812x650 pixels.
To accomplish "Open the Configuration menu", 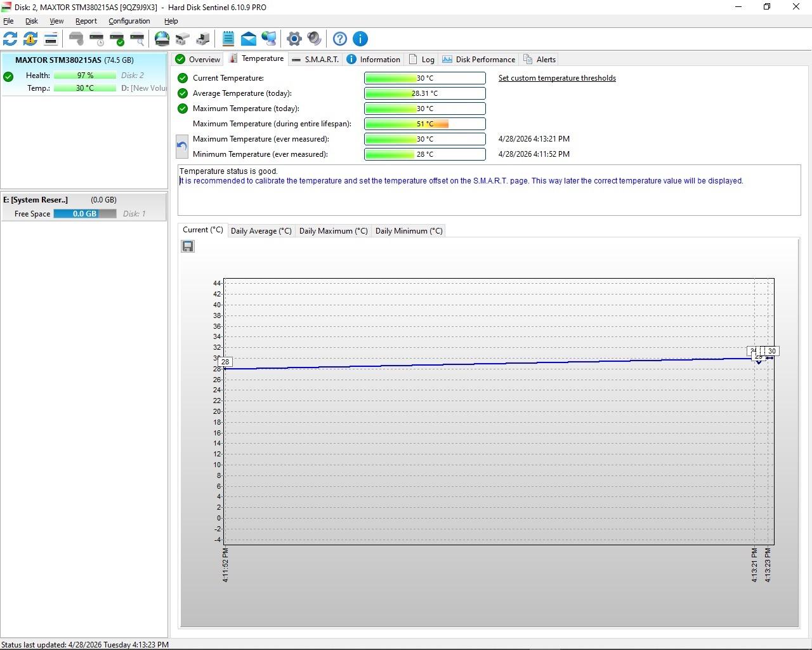I will click(x=129, y=21).
